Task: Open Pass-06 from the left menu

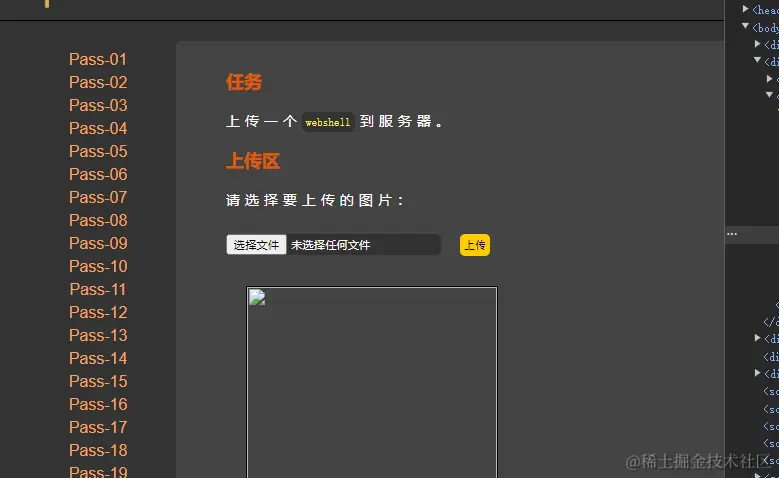Action: tap(98, 174)
